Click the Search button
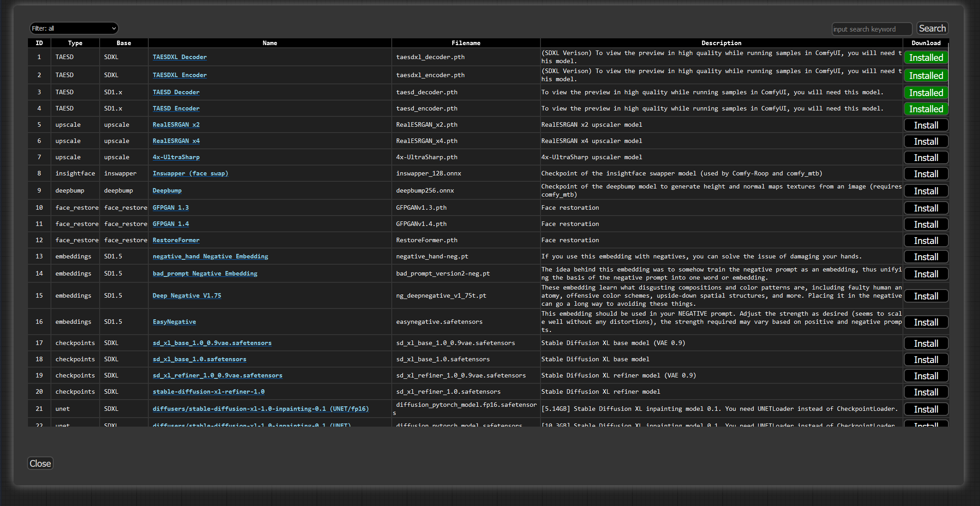Image resolution: width=980 pixels, height=506 pixels. [x=932, y=28]
